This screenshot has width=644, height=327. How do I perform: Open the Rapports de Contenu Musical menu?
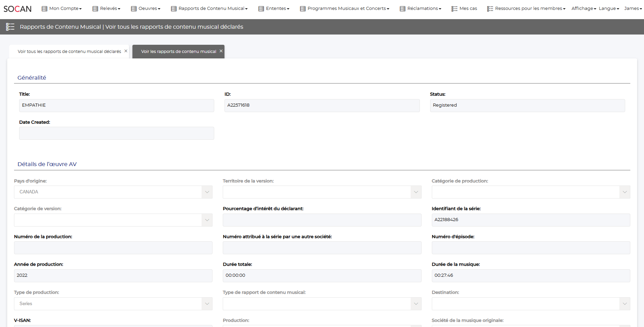212,9
